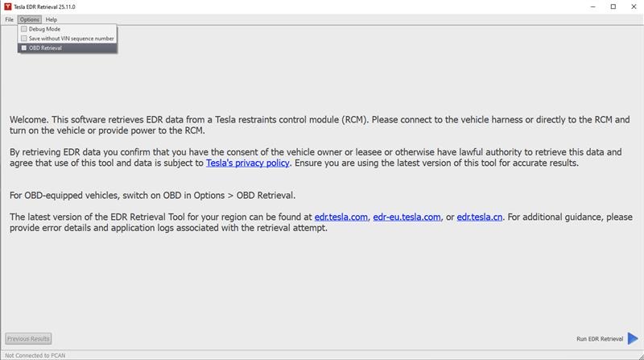Follow the edr.tesla.com link
Screen dimensions: 644x360
pos(341,217)
